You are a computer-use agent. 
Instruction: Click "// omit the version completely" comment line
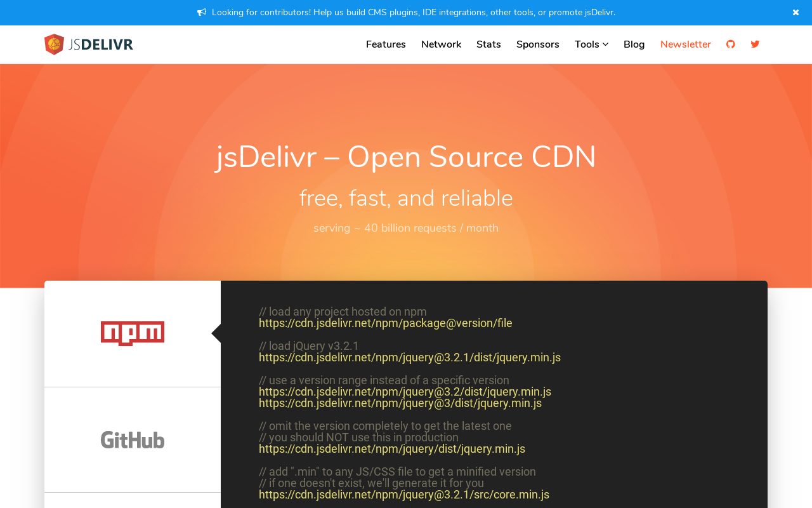(385, 426)
